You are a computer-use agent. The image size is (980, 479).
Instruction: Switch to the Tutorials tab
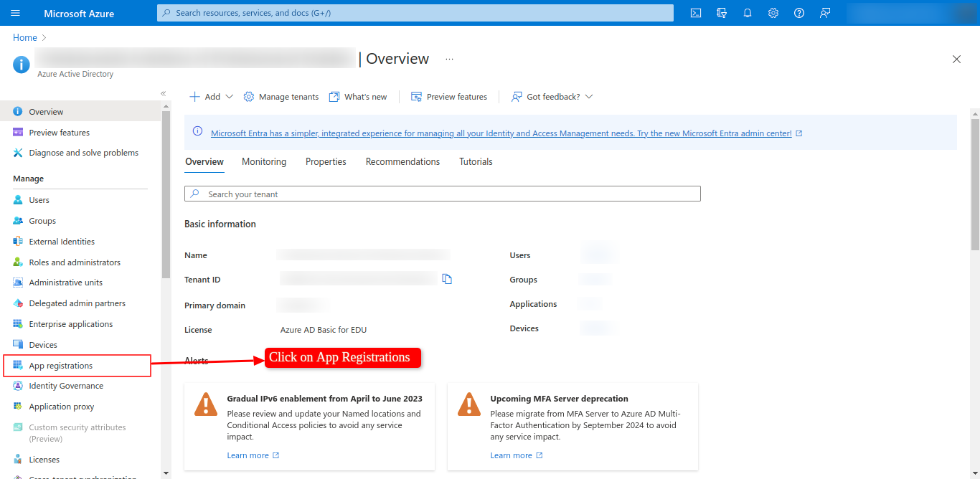click(476, 162)
